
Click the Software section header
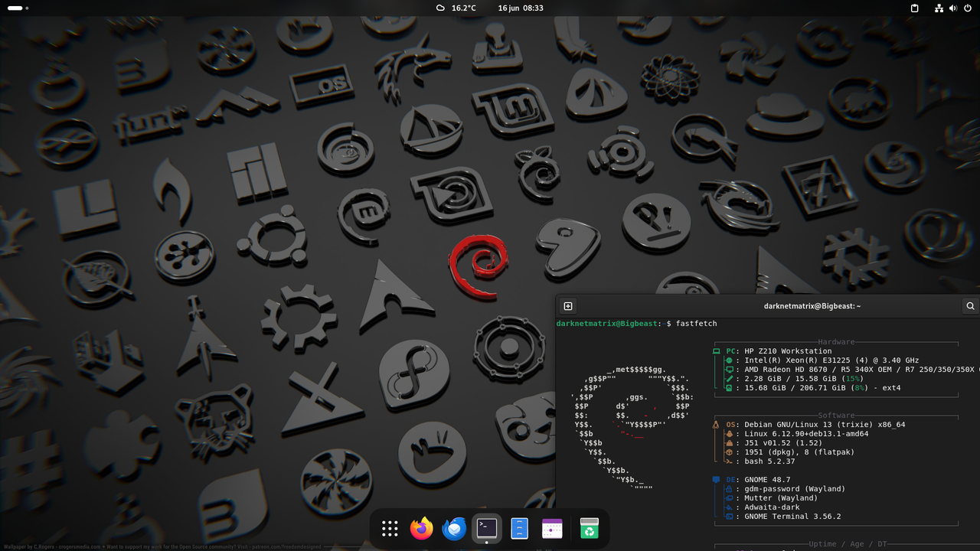click(x=836, y=416)
